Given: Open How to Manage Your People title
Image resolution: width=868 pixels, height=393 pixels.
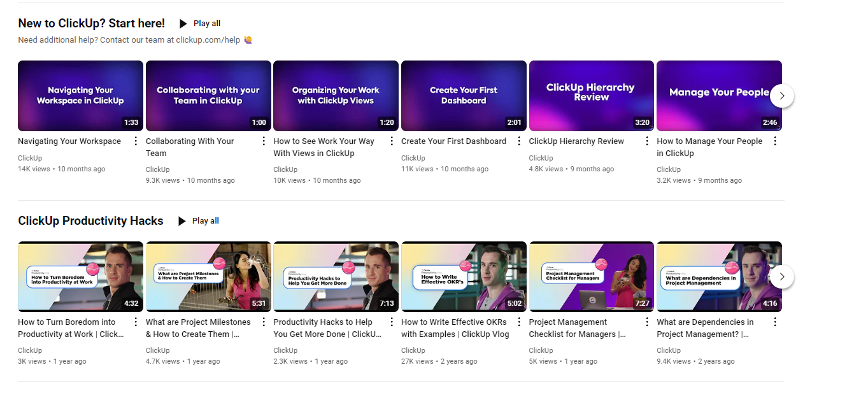Looking at the screenshot, I should (709, 147).
